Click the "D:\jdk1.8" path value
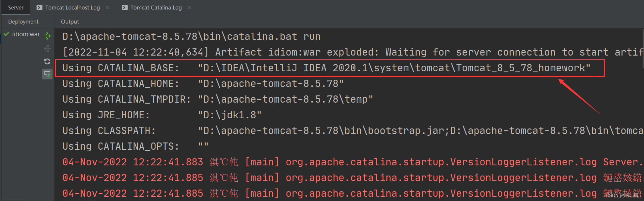 [x=230, y=115]
